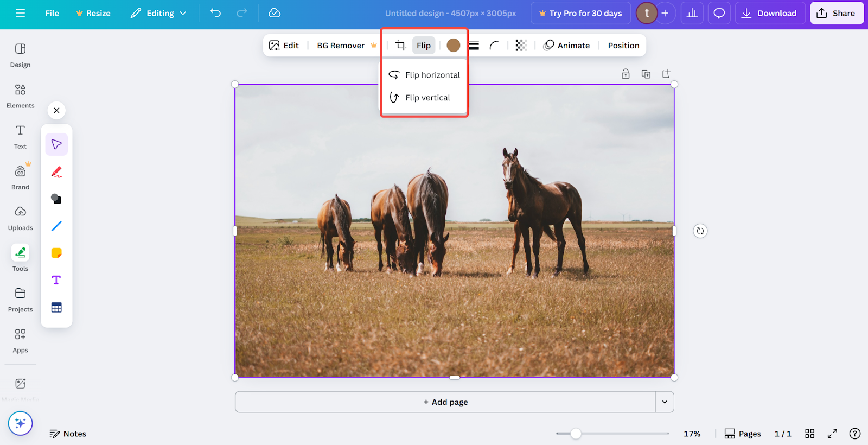Select the Untitled design title field
Viewport: 868px width, 445px height.
450,13
